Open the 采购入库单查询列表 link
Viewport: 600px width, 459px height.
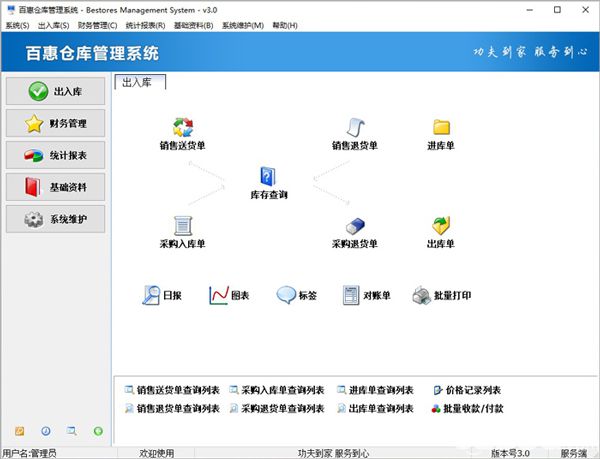coord(283,390)
